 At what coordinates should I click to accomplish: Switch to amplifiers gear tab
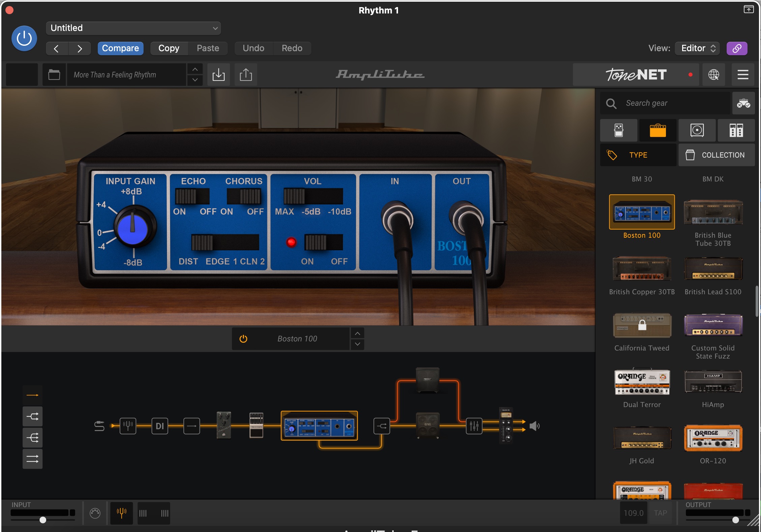[x=658, y=130]
